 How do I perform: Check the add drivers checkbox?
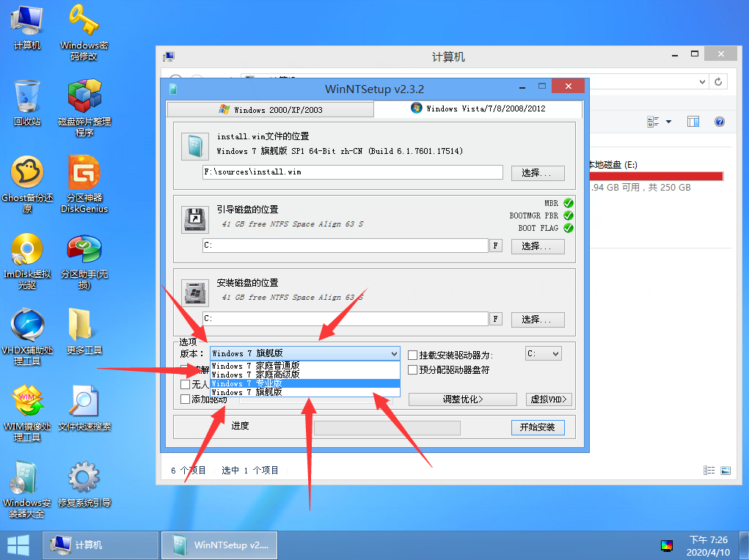point(186,399)
